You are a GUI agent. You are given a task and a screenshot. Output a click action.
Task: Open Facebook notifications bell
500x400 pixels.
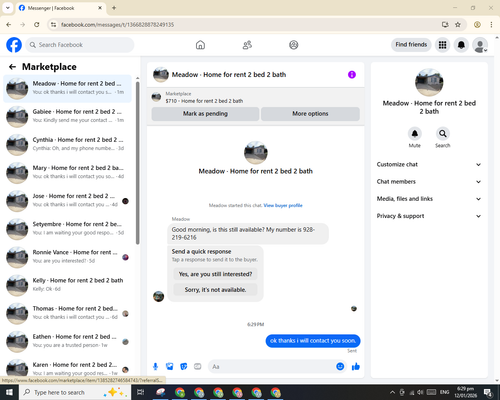point(461,45)
